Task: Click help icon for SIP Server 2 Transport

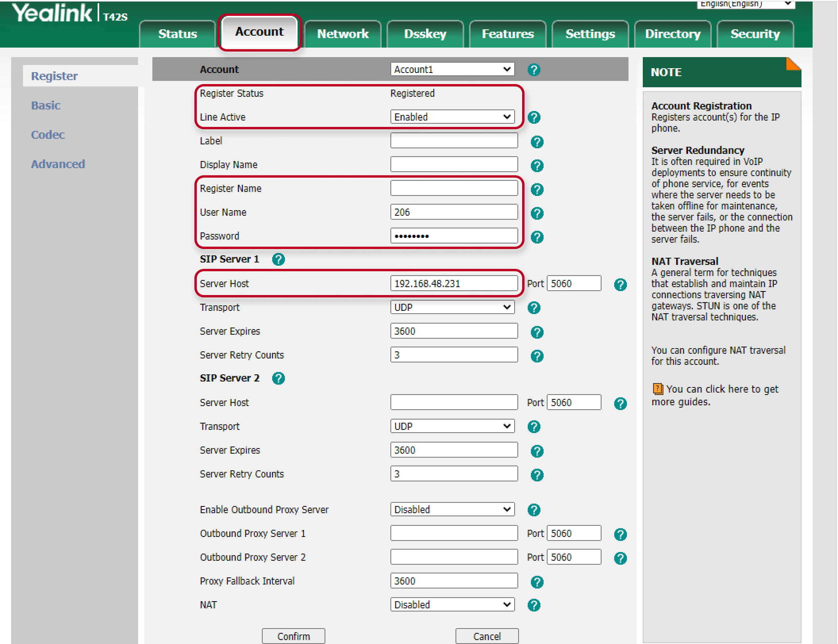Action: point(534,427)
